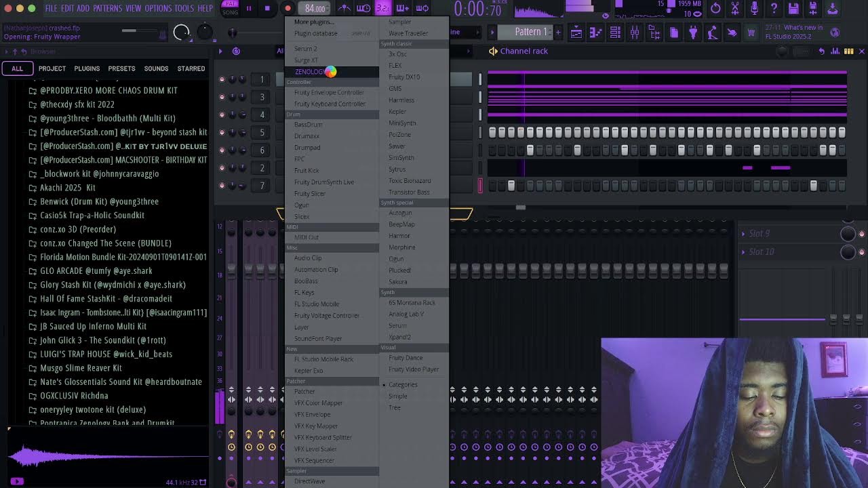
Task: Click the loop recording icon
Action: pyautogui.click(x=422, y=8)
